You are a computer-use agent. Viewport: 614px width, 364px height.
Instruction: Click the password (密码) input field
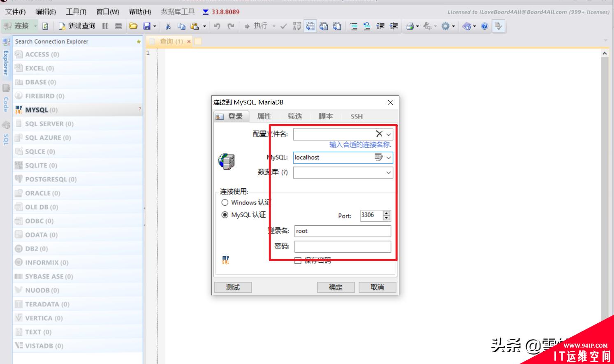[x=343, y=246]
